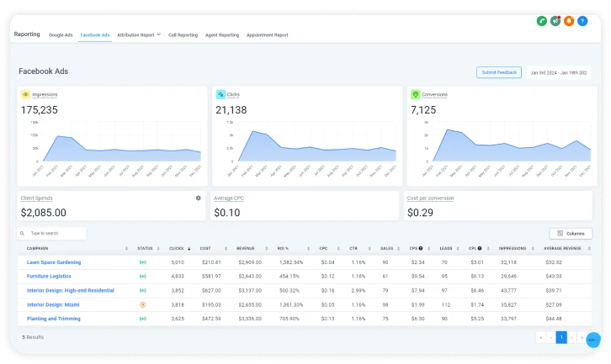Click the Client Spends label

[37, 198]
